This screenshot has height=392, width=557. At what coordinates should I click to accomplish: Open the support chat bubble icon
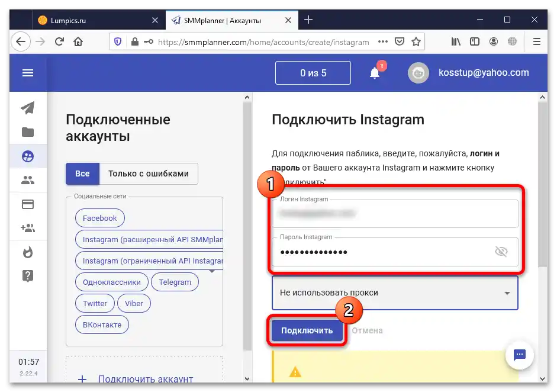pos(519,355)
